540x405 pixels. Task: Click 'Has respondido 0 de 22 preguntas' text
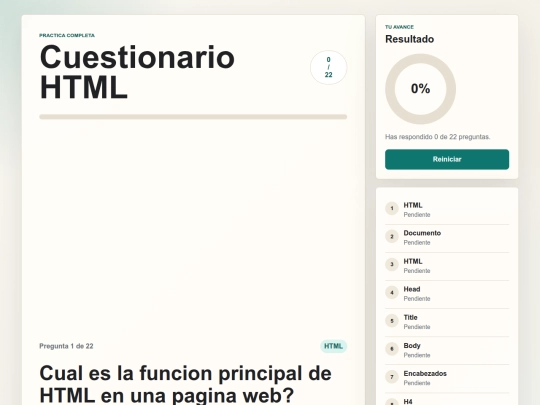click(x=437, y=137)
